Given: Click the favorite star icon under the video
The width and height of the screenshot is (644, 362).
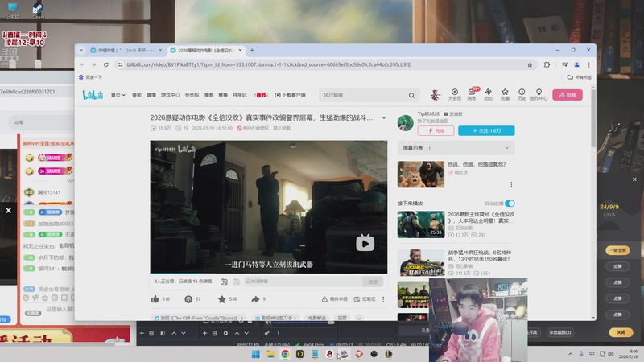Looking at the screenshot, I should (222, 299).
